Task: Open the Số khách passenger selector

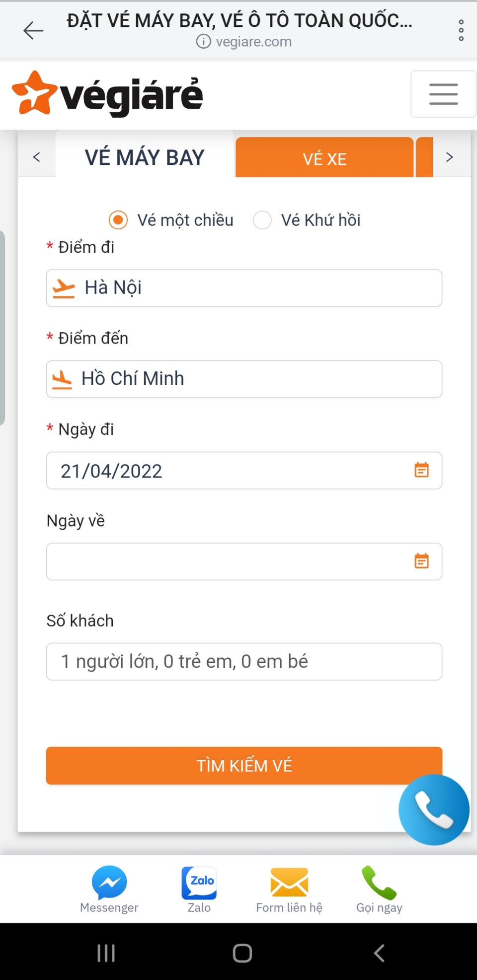Action: point(244,661)
